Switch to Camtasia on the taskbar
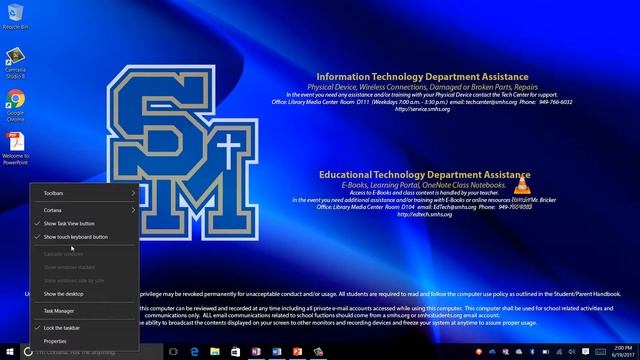Image resolution: width=640 pixels, height=360 pixels. [318, 351]
